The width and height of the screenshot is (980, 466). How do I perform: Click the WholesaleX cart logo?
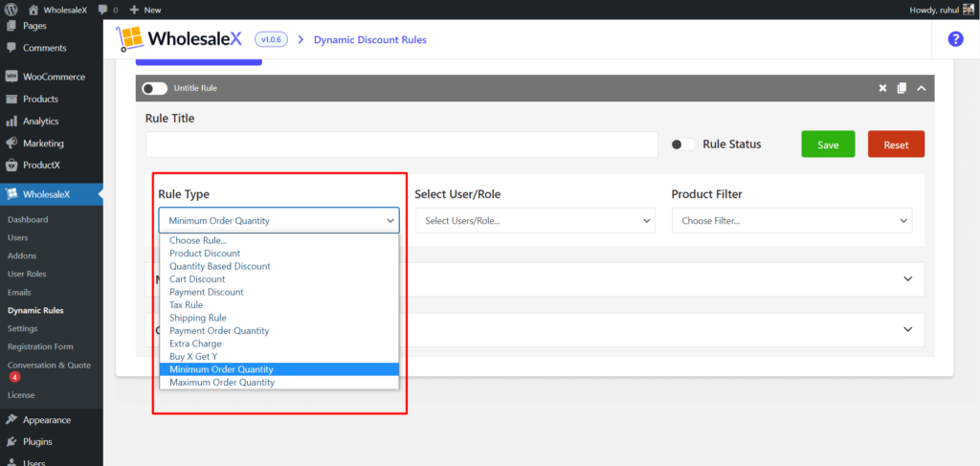point(130,39)
